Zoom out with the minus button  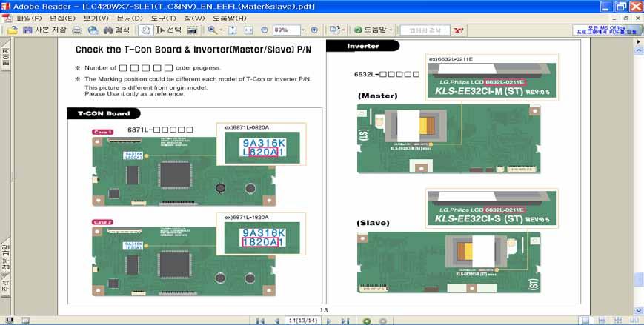265,30
